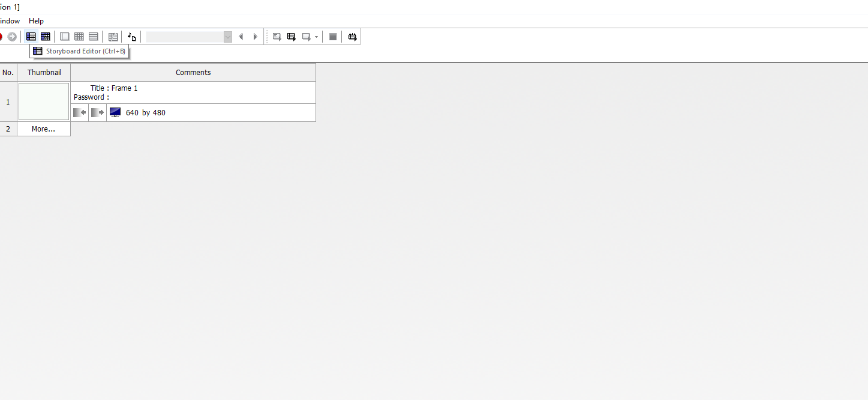Click the Thumbnail column header
Image resolution: width=868 pixels, height=400 pixels.
(44, 72)
